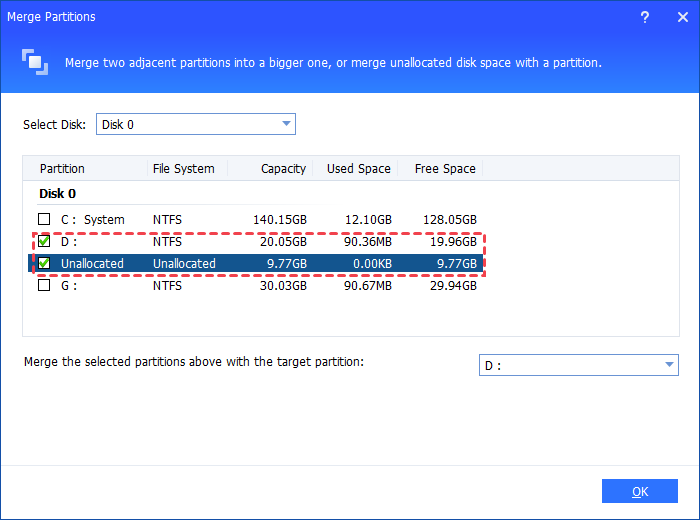Check the C: System partition checkbox
This screenshot has height=520, width=700.
coord(44,219)
